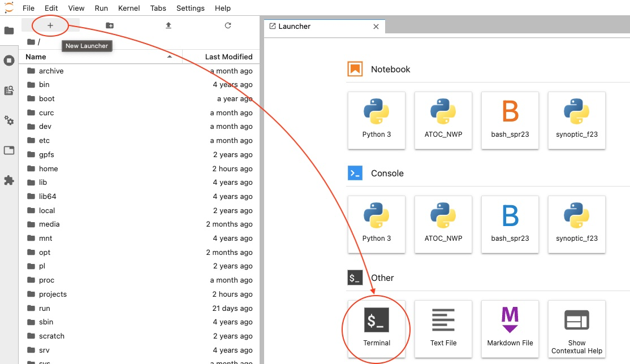
Task: Select the projects folder
Action: coord(140,294)
